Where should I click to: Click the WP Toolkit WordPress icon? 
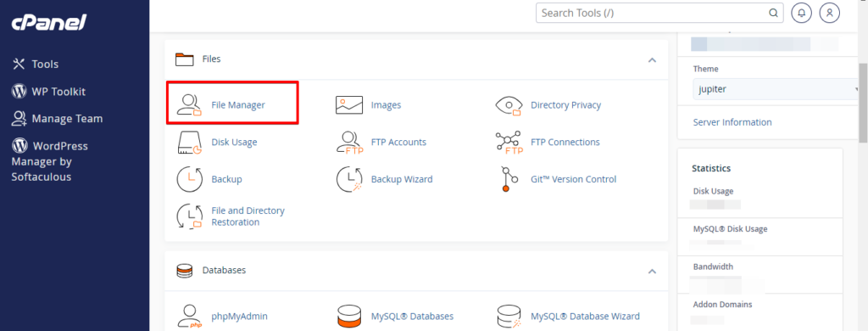(x=19, y=92)
